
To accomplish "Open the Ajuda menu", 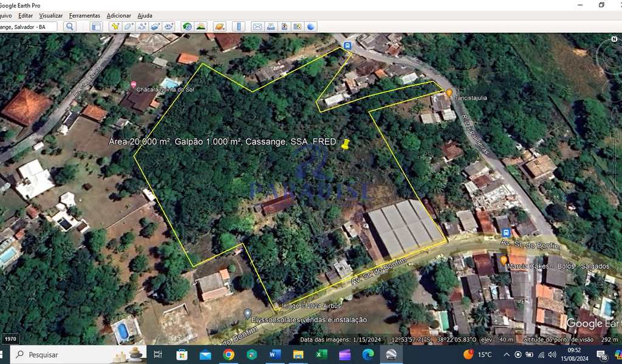I will (145, 15).
